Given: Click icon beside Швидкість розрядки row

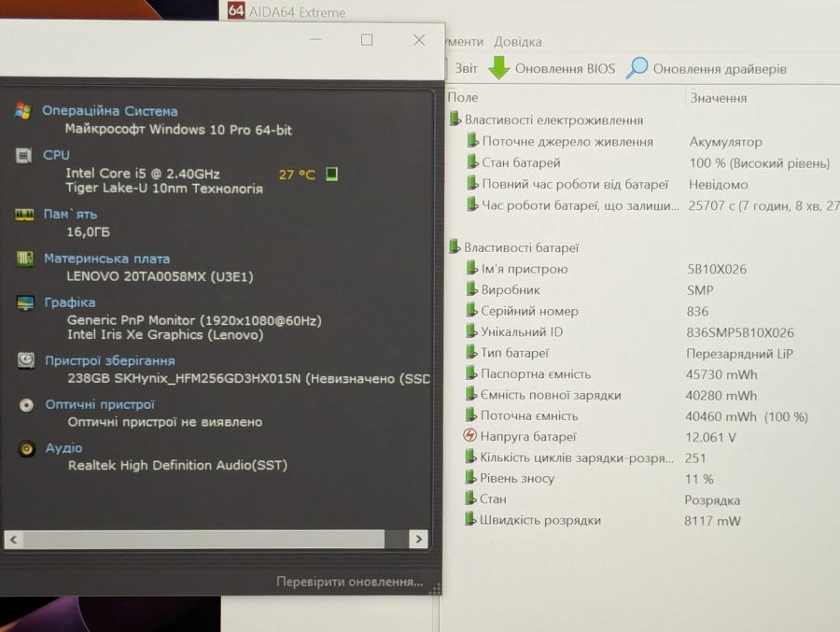Looking at the screenshot, I should pos(469,519).
